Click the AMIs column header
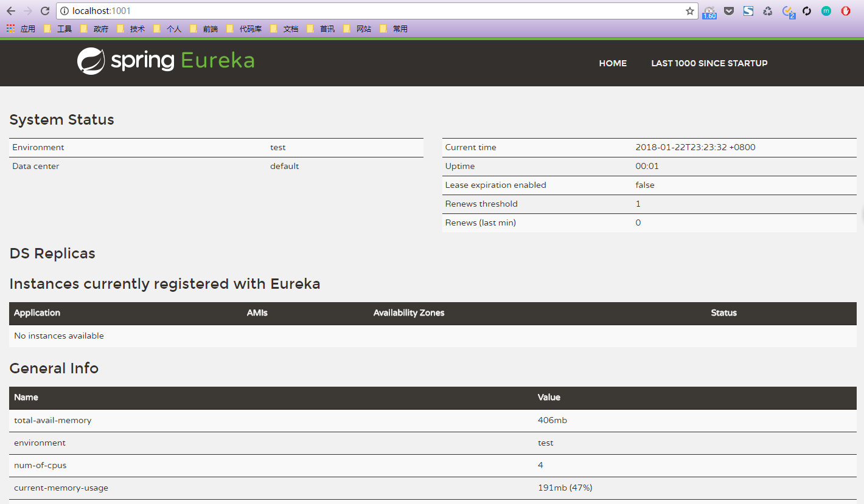Viewport: 864px width, 504px height. (257, 313)
